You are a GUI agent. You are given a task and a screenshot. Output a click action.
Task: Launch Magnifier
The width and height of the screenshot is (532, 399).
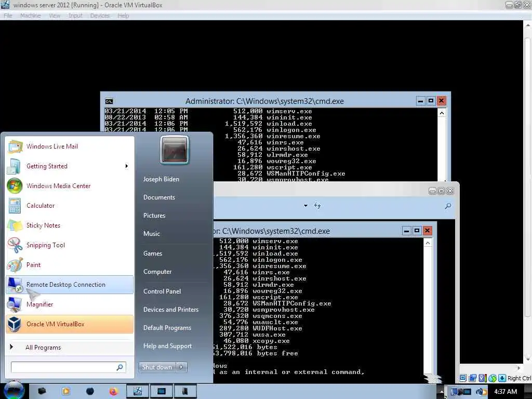(x=70, y=304)
